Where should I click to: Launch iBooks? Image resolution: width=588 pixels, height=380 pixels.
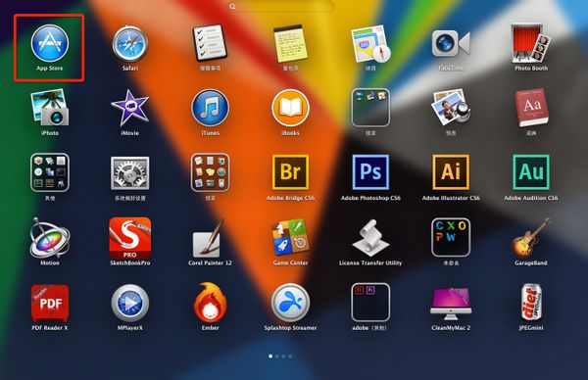pos(291,108)
